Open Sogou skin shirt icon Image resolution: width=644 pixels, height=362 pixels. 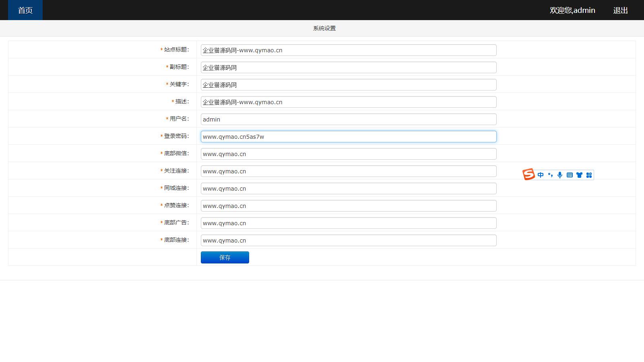pos(579,175)
